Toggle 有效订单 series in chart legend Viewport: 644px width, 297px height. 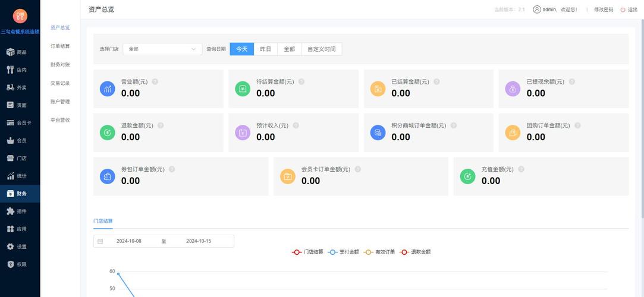pyautogui.click(x=379, y=252)
